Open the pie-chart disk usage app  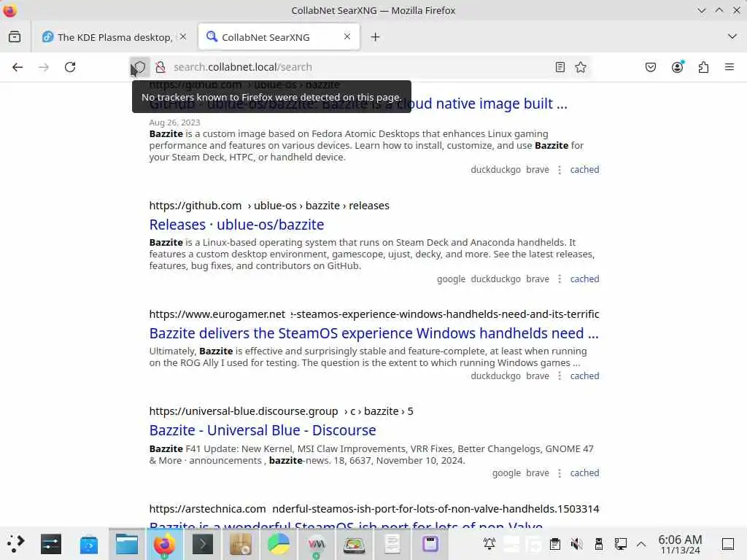[278, 544]
